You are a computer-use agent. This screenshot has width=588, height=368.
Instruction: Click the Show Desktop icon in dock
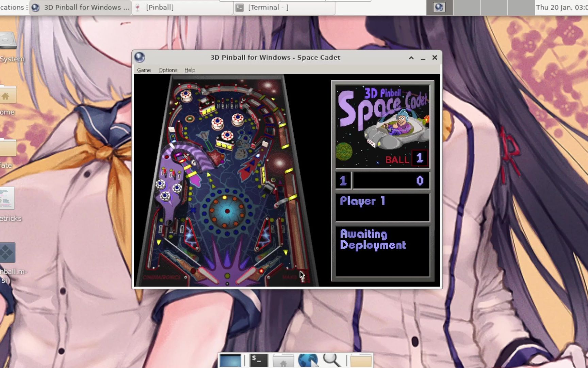tap(230, 361)
